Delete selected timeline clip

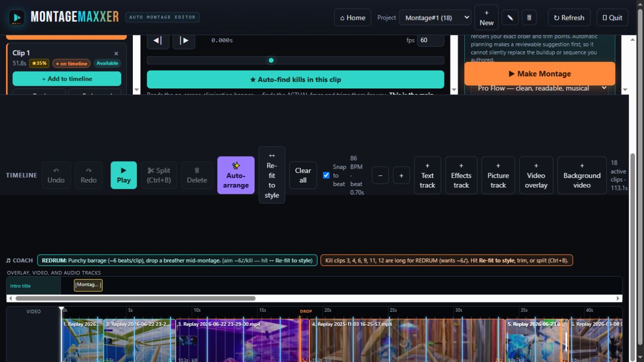coord(197,175)
